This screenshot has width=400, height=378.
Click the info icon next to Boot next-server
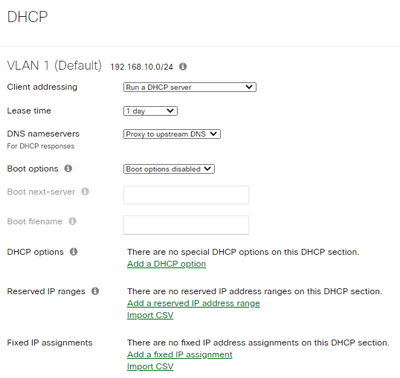coord(85,191)
